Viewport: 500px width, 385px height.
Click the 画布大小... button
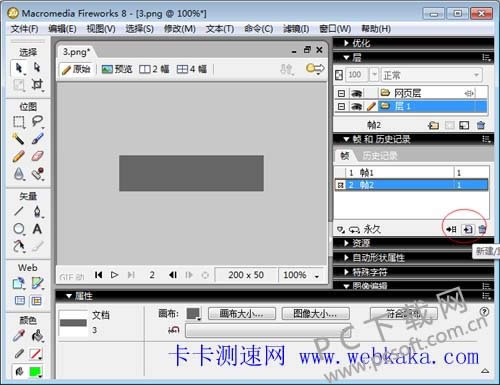[242, 313]
